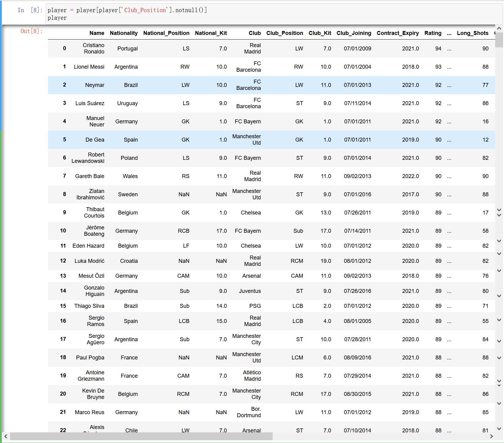Click the rating 93 cell
Image resolution: width=504 pixels, height=443 pixels.
(x=438, y=67)
